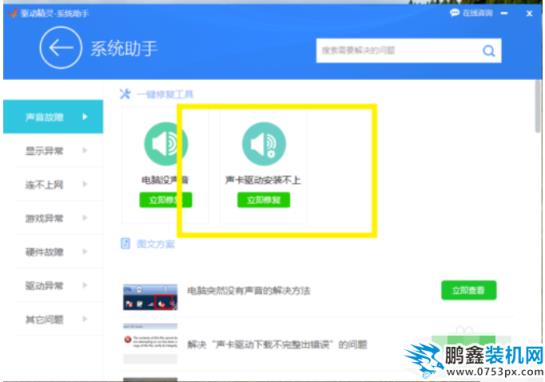545x382 pixels.
Task: Click the 图文方案 document icon
Action: point(125,243)
